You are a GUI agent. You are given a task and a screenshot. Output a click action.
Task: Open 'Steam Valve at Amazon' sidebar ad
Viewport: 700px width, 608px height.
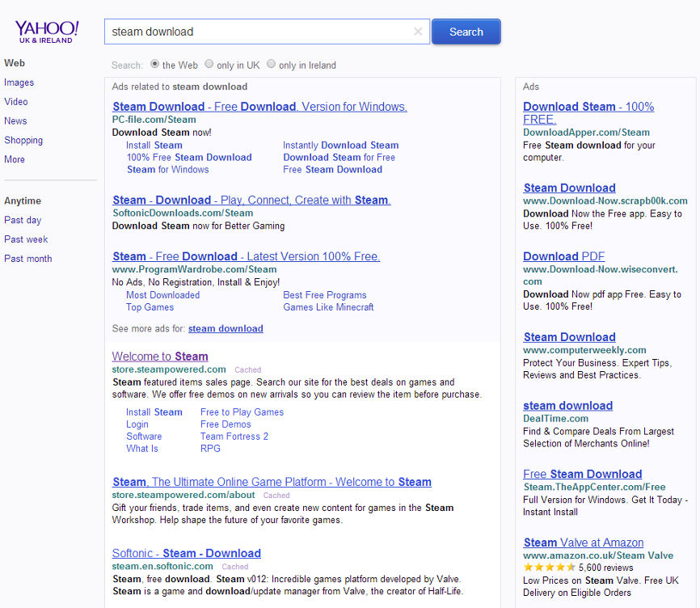coord(583,543)
